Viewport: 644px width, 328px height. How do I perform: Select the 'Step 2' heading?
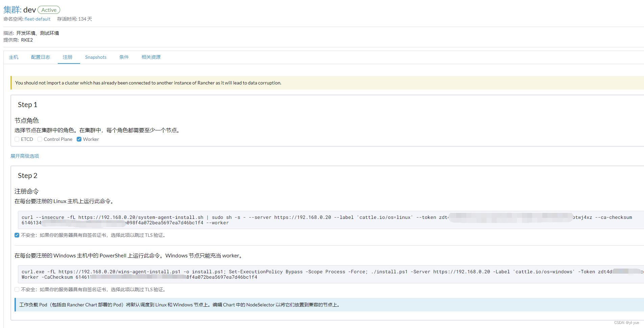[27, 176]
